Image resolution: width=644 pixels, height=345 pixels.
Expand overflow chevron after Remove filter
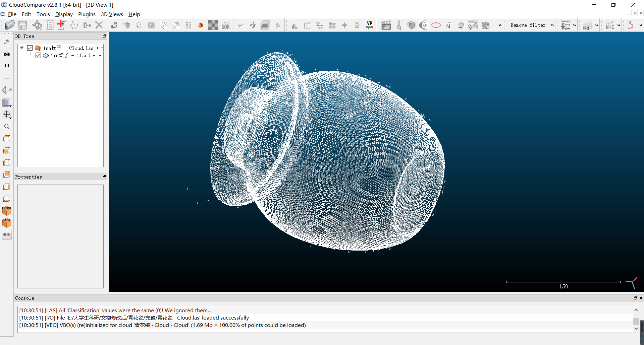click(x=552, y=25)
